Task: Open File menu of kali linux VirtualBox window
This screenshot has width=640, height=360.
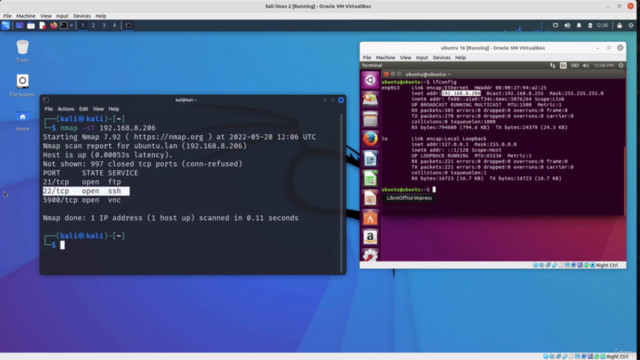Action: tap(7, 16)
